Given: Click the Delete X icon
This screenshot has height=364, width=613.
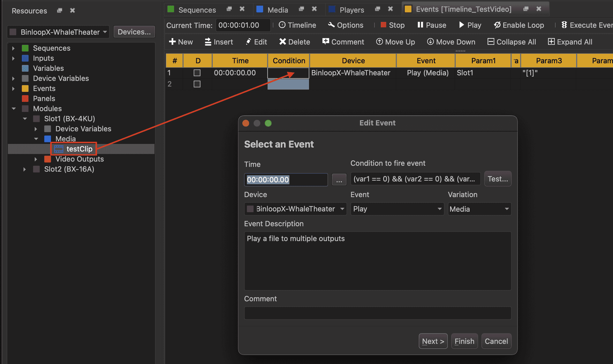Looking at the screenshot, I should click(283, 42).
